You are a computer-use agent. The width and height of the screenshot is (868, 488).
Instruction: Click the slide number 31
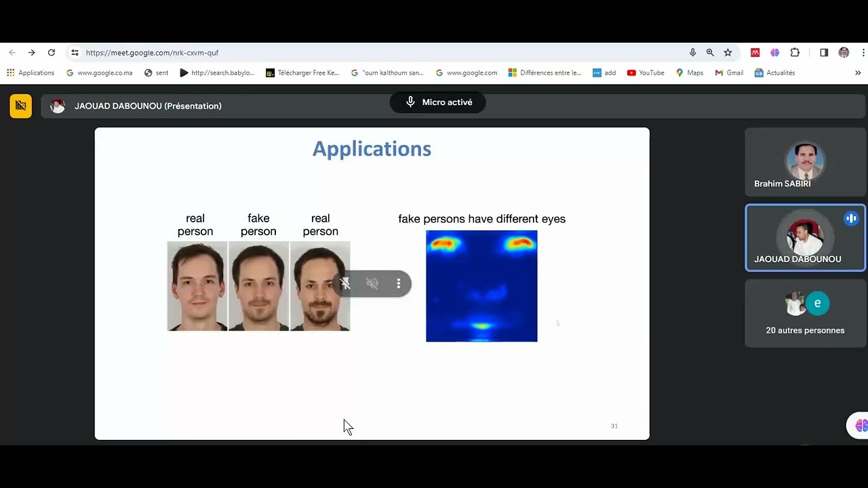614,426
